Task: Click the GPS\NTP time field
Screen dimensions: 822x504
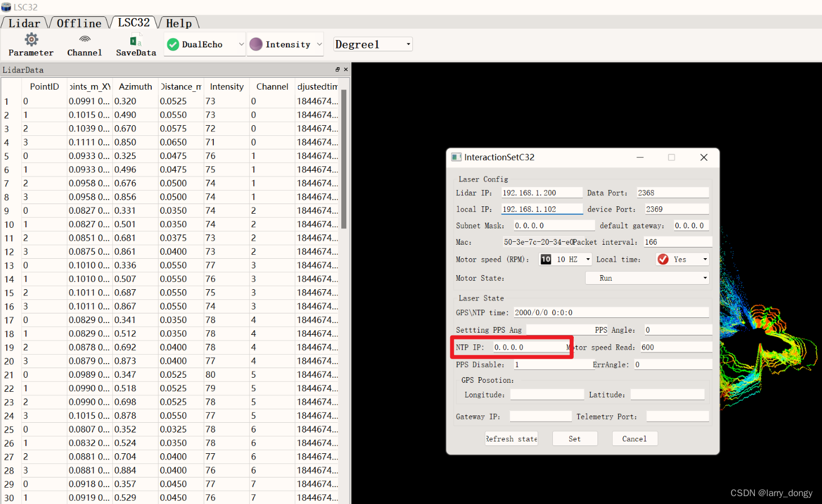Action: (x=611, y=312)
